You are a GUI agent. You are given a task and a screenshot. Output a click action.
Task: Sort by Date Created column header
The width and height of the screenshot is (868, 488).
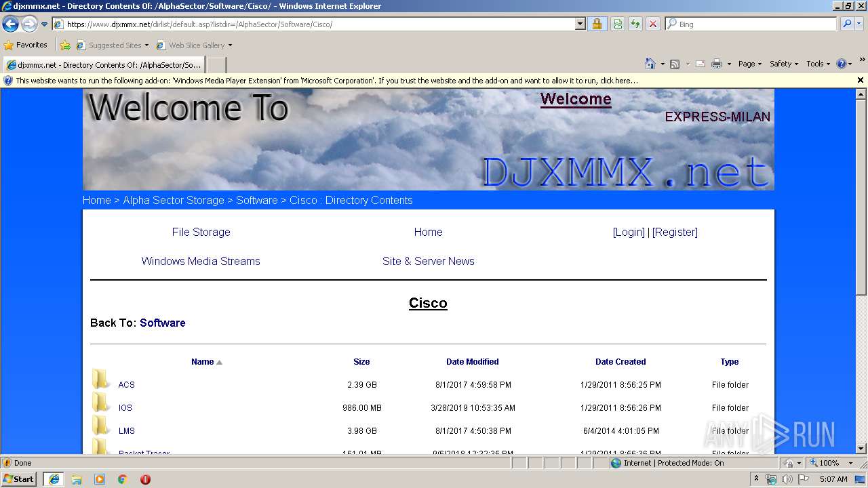click(620, 362)
